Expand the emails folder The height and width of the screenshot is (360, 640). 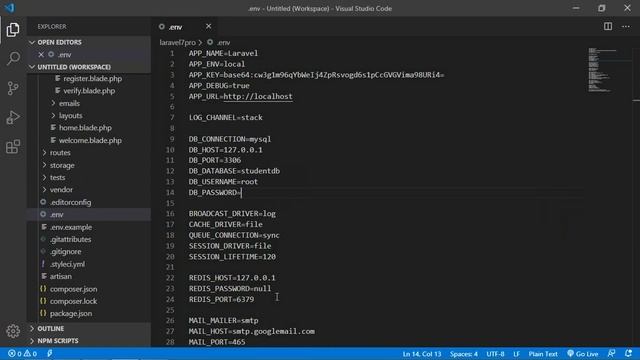(69, 103)
